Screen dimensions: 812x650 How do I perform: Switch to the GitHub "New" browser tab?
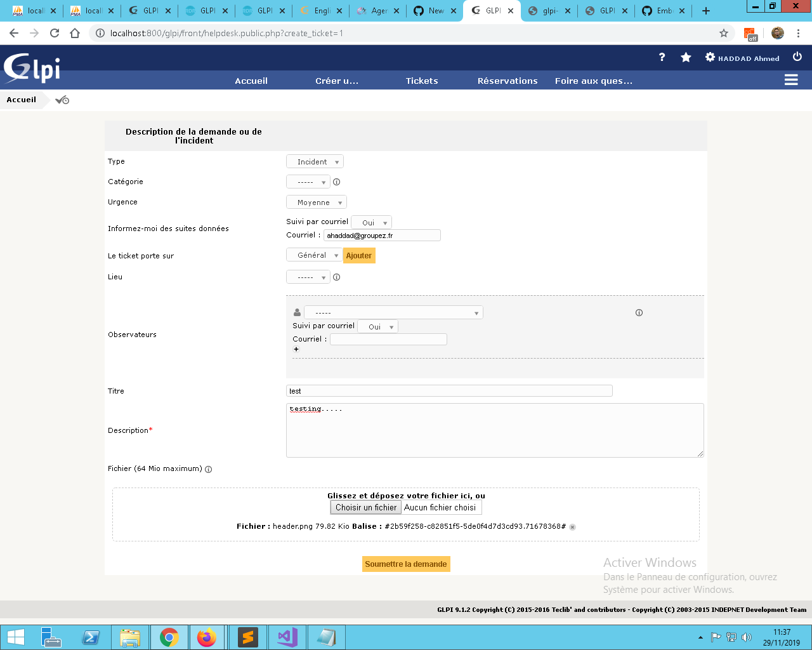(x=435, y=11)
